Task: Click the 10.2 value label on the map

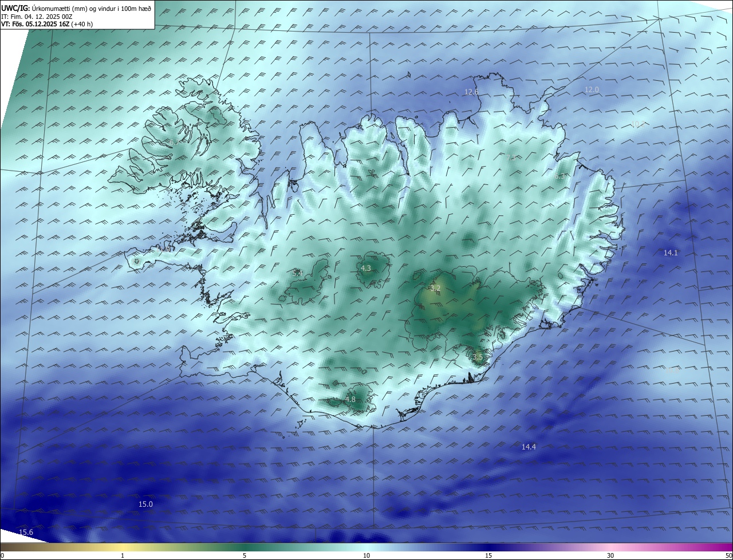Action: coord(637,124)
